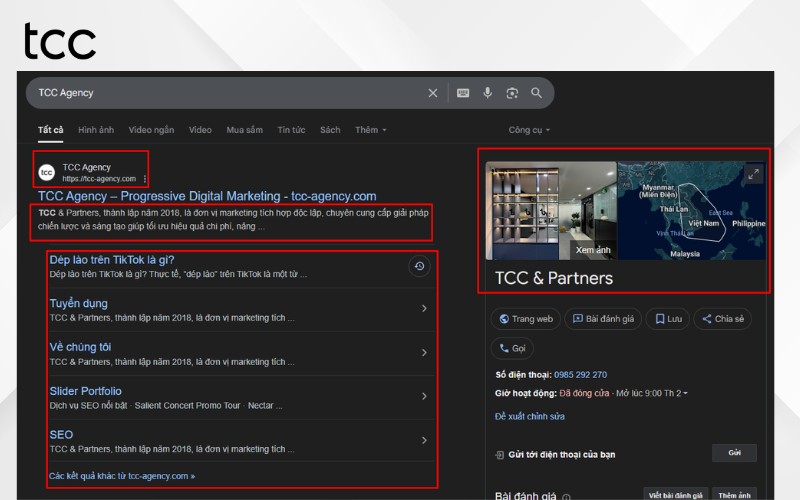Click the Thêm ảnh button

734,494
